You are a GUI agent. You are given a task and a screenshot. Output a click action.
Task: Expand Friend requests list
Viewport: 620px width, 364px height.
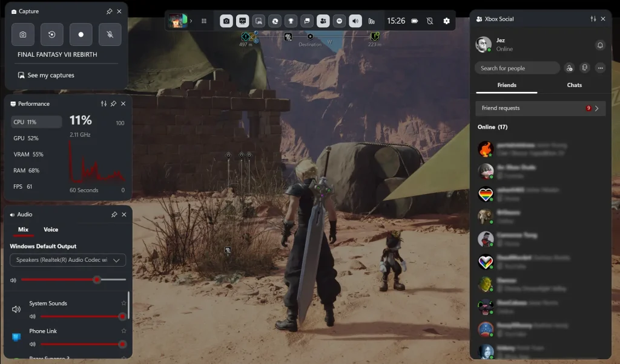pos(596,108)
